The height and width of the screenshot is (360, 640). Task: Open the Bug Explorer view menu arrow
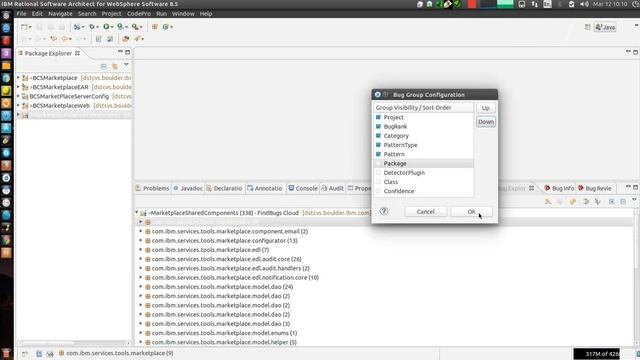634,200
